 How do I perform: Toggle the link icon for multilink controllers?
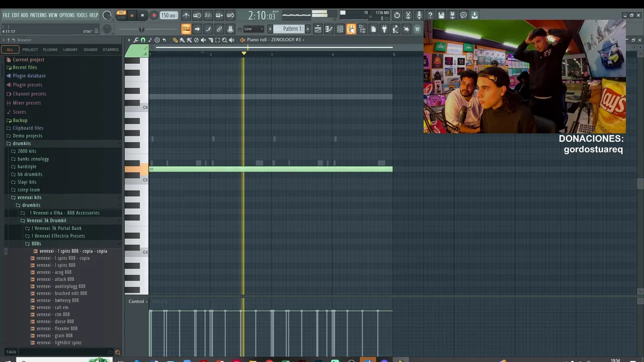click(x=219, y=29)
